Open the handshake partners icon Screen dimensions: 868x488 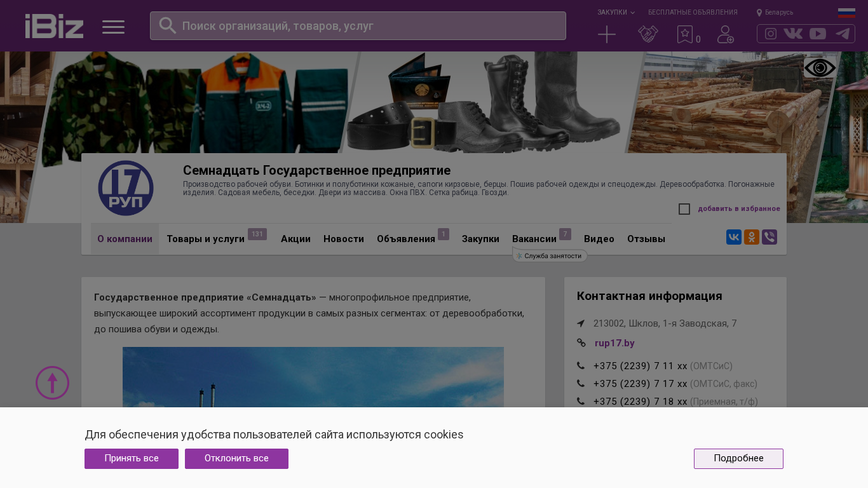coord(648,34)
